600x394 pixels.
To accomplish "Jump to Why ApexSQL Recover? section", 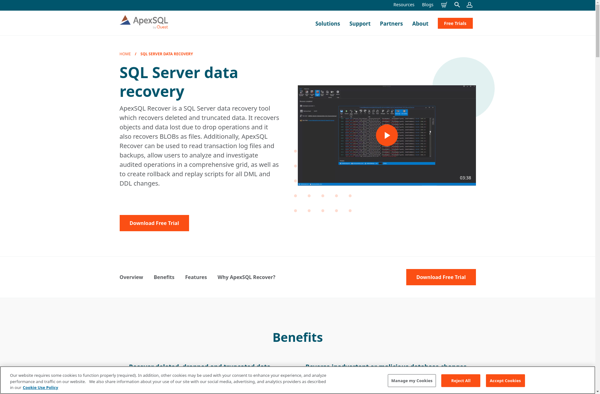I will point(246,277).
